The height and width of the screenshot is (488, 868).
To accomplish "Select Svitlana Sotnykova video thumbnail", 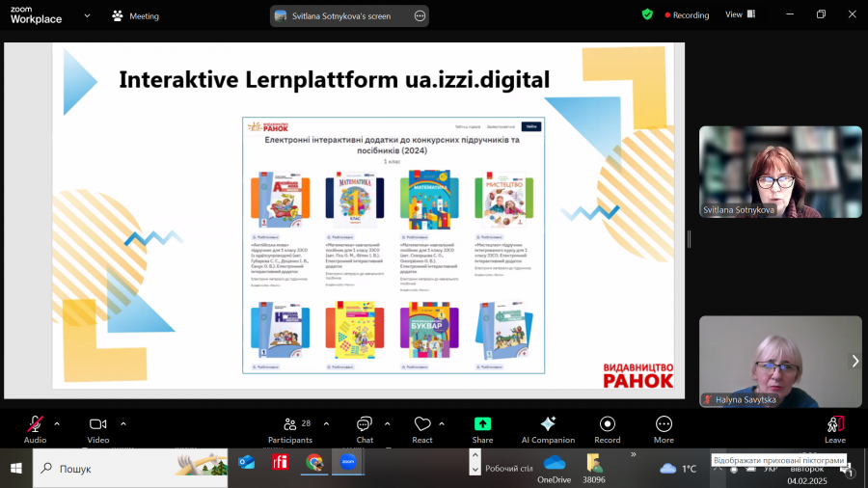I will point(780,172).
